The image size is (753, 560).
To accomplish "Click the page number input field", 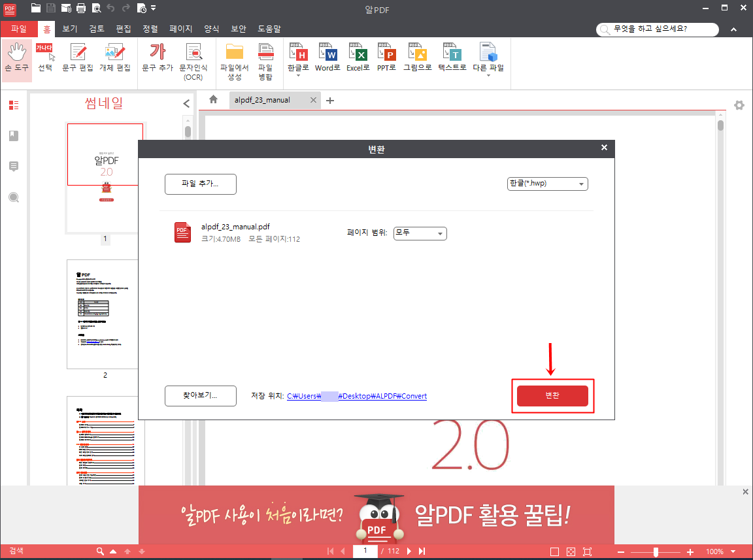I will click(365, 551).
